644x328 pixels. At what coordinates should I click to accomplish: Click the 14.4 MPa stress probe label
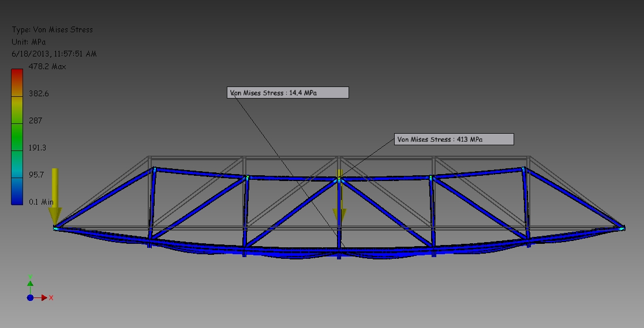click(288, 92)
